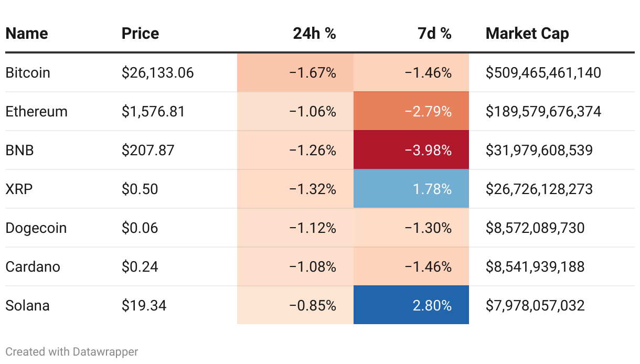Select Bitcoin's −1.67% 24h cell
This screenshot has height=364, width=640.
pyautogui.click(x=295, y=72)
